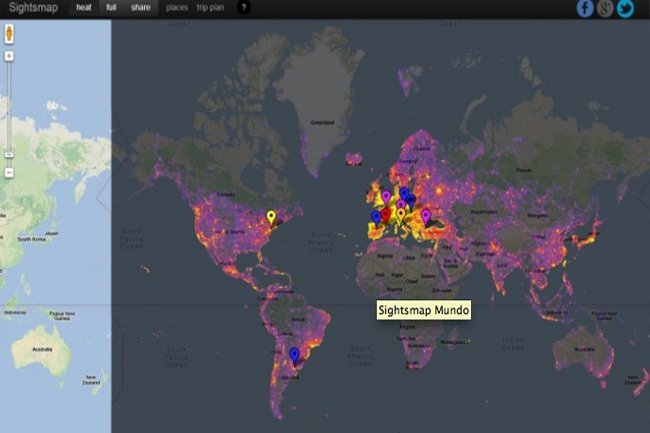This screenshot has height=433, width=650.
Task: Click the Japan label on the light map
Action: (51, 233)
